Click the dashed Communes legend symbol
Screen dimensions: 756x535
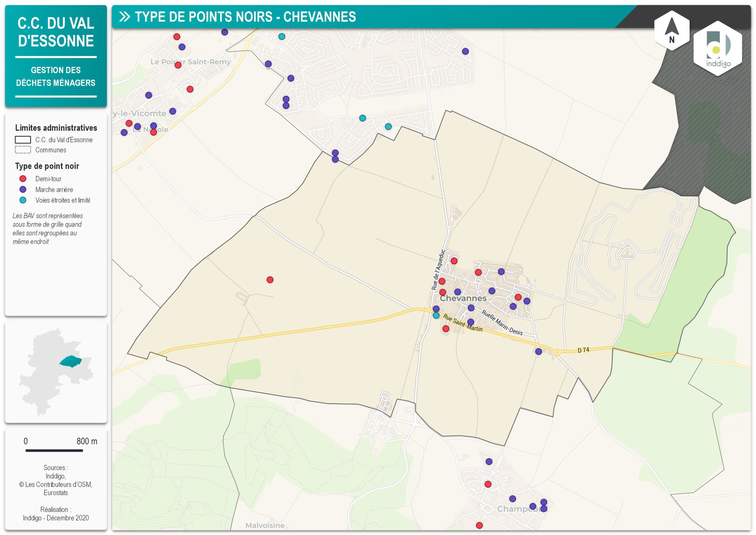23,150
